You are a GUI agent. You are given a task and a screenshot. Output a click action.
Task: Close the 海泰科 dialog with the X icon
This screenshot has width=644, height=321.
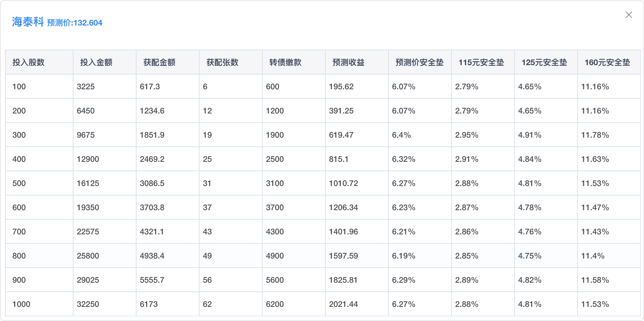click(629, 15)
